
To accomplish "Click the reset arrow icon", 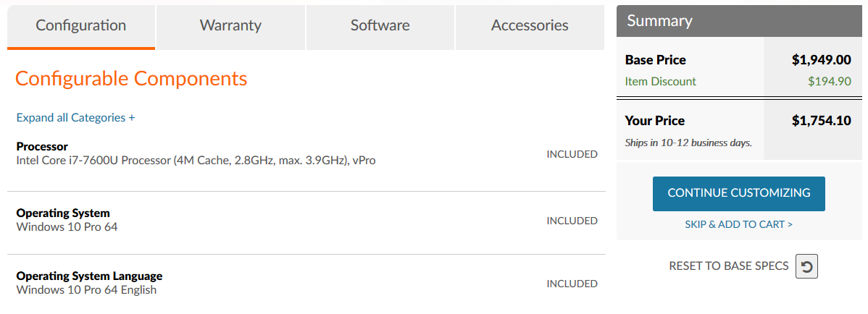I will click(806, 267).
